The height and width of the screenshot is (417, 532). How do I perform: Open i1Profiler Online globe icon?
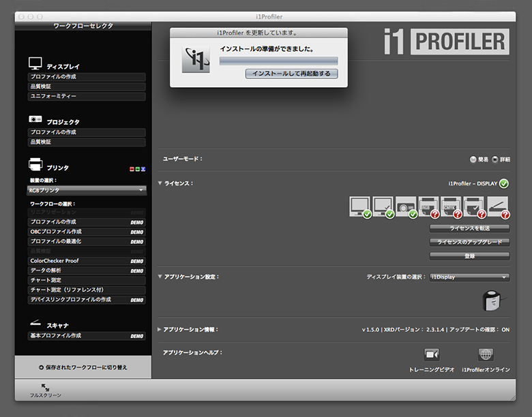(x=486, y=354)
